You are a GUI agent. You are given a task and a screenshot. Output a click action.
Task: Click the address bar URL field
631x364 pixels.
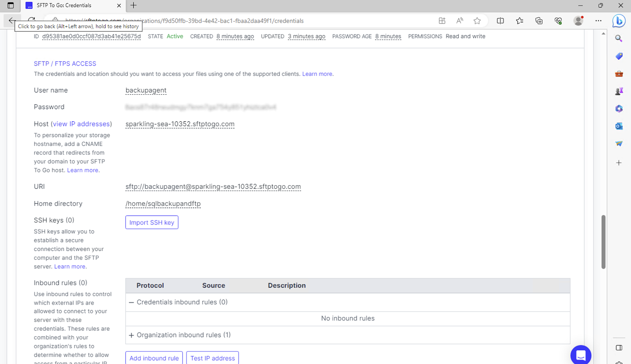pos(245,21)
